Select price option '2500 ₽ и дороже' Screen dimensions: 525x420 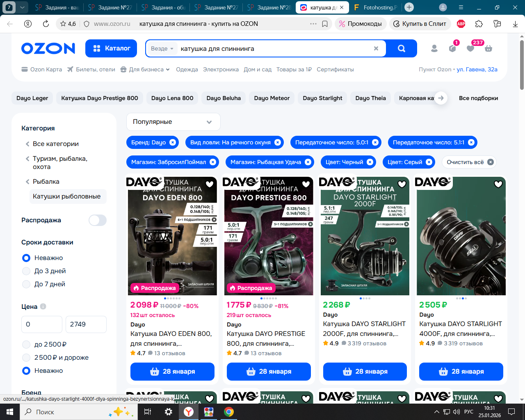click(x=26, y=358)
